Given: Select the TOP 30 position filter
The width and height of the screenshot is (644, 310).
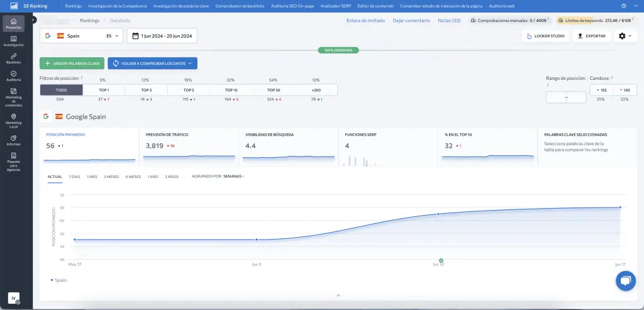Looking at the screenshot, I should click(x=274, y=90).
